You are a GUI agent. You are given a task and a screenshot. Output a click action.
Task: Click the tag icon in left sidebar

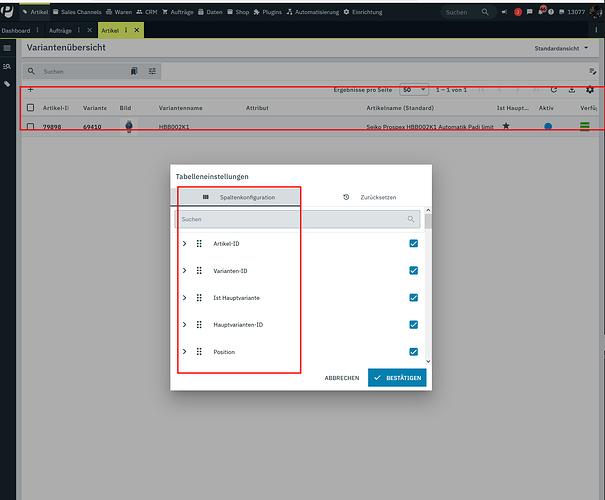[7, 84]
